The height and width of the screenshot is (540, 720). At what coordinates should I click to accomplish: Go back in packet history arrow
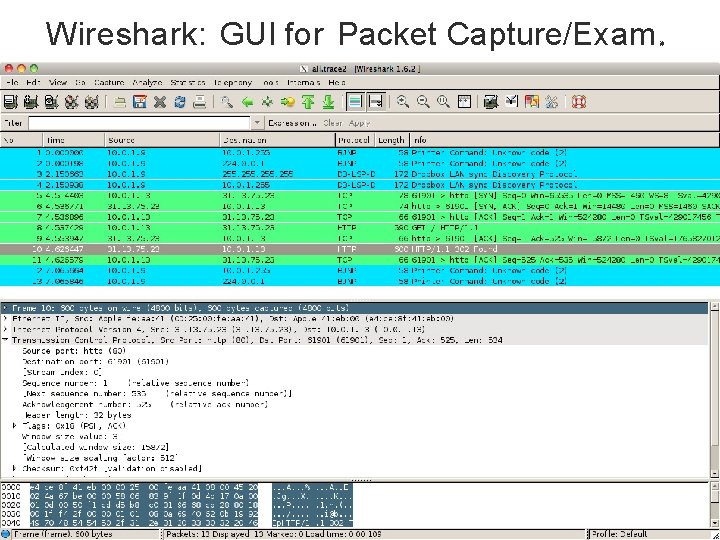click(x=248, y=101)
